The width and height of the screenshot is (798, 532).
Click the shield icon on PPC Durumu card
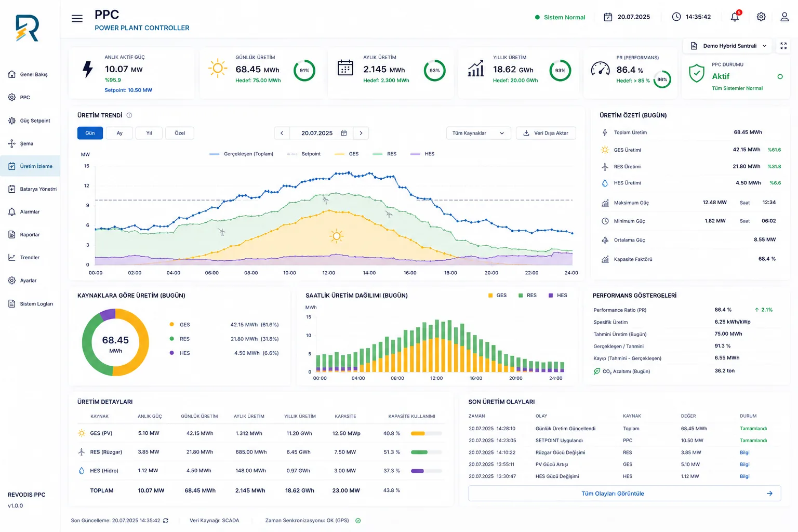coord(696,73)
